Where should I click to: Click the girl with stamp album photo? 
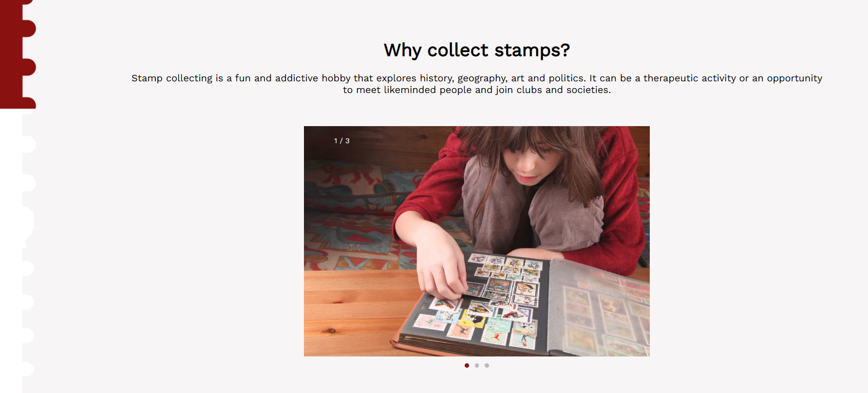[477, 241]
